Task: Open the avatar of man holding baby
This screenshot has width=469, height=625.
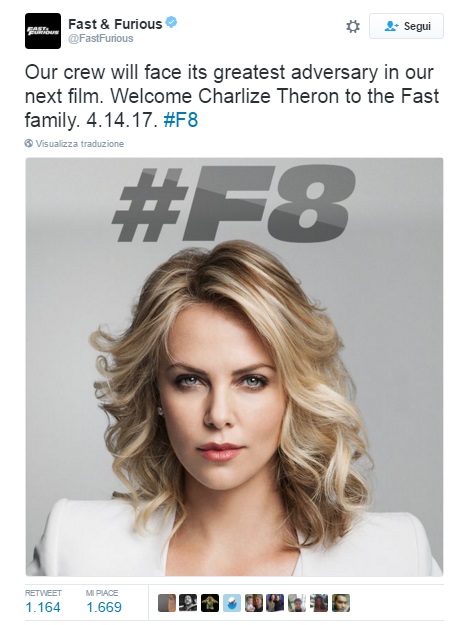Action: 254,603
